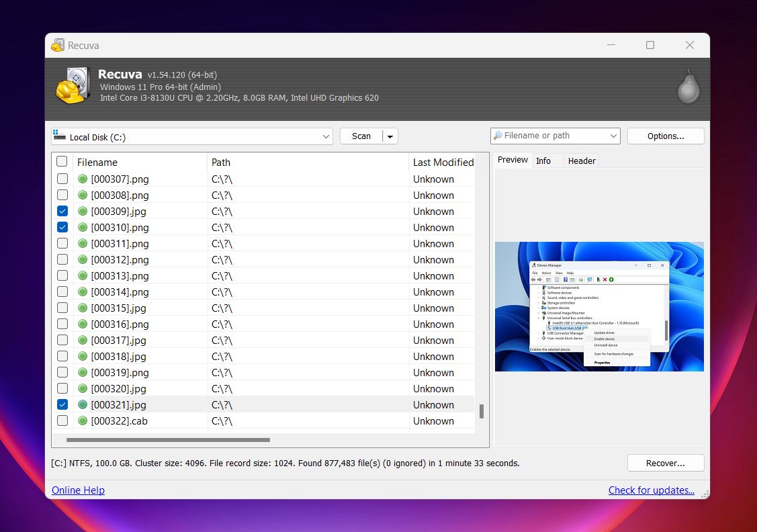Select the [000318].jpg filename

tap(118, 357)
